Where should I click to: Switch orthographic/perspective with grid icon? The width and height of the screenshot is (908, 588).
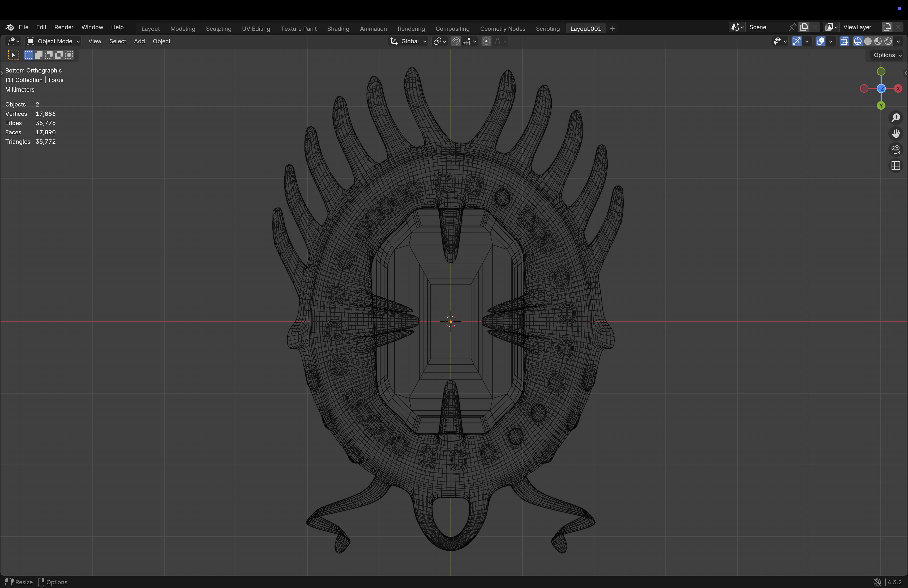[x=896, y=166]
